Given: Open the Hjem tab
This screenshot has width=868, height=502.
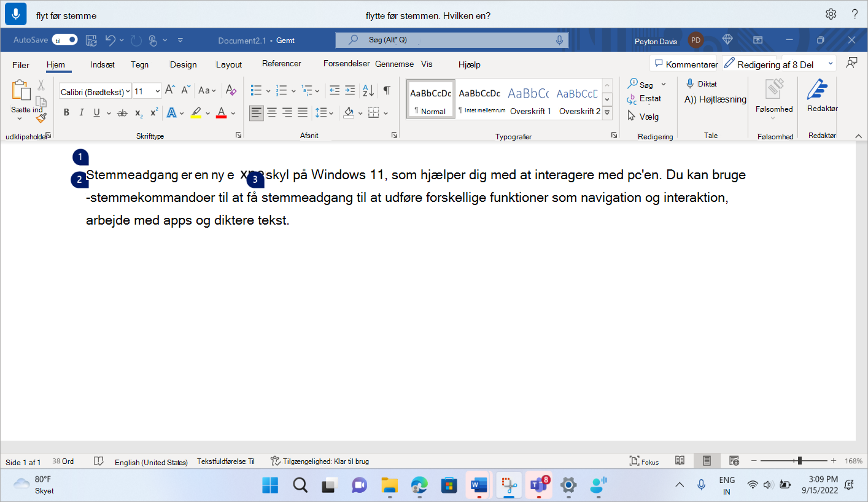Looking at the screenshot, I should coord(55,64).
